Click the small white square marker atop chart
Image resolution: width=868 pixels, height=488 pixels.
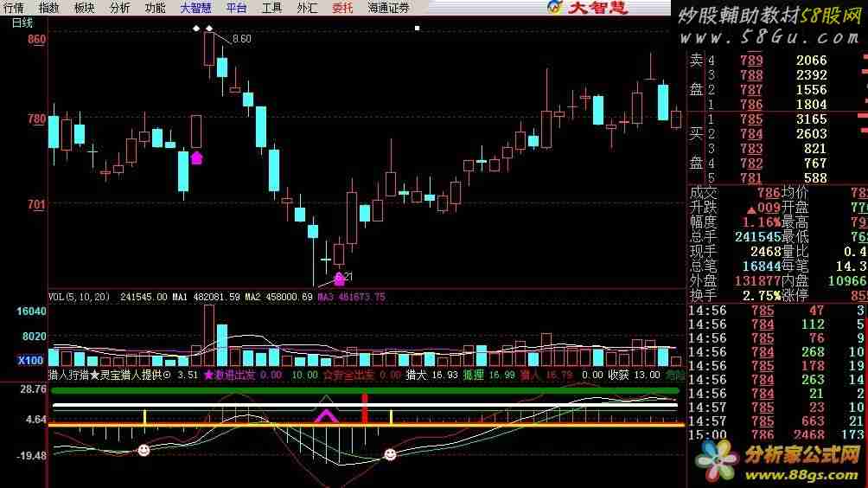[418, 28]
